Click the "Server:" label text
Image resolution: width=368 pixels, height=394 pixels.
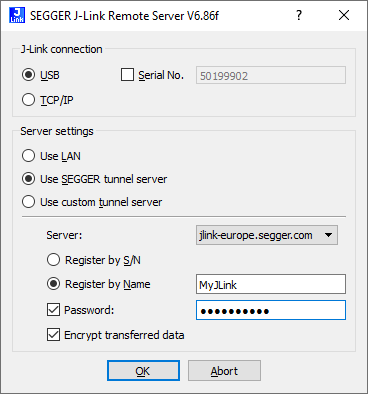coord(64,235)
